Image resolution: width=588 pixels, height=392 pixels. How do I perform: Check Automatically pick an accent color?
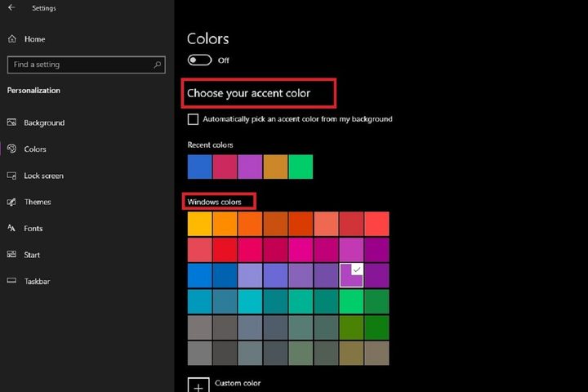[193, 119]
